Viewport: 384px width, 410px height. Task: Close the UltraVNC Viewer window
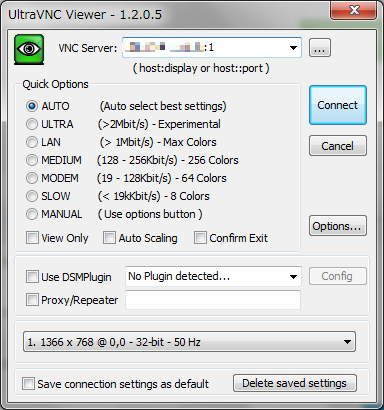click(353, 10)
